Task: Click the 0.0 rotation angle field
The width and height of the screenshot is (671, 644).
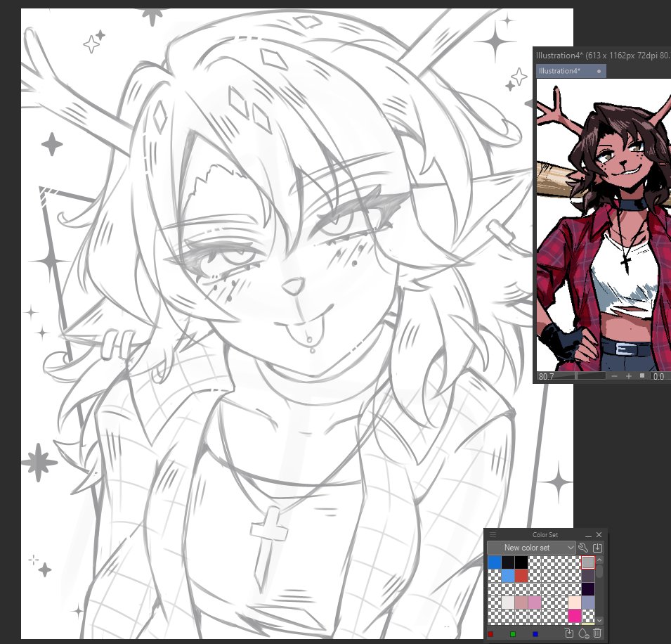Action: point(660,376)
